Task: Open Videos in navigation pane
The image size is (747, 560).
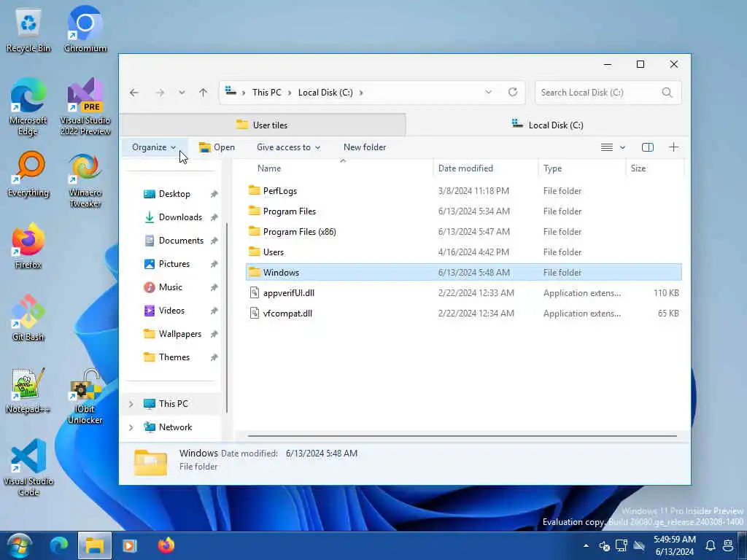Action: point(171,311)
